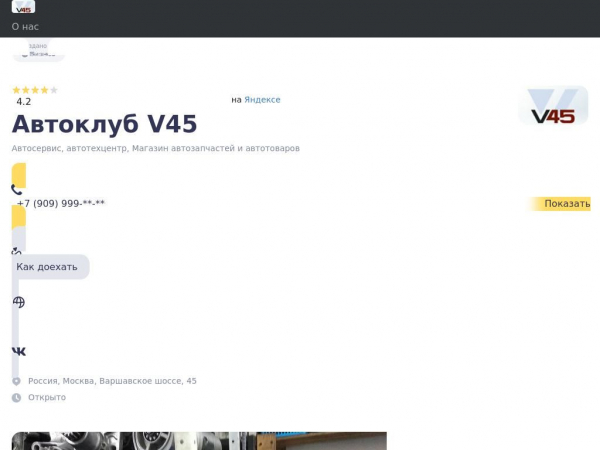Click the clock hours icon
This screenshot has height=450, width=600.
tap(16, 398)
